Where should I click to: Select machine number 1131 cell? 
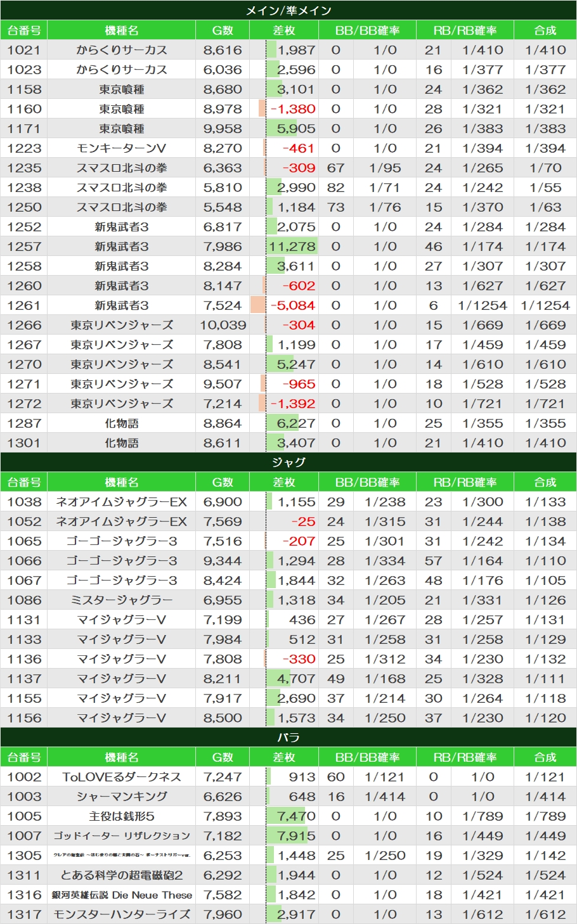pyautogui.click(x=24, y=620)
